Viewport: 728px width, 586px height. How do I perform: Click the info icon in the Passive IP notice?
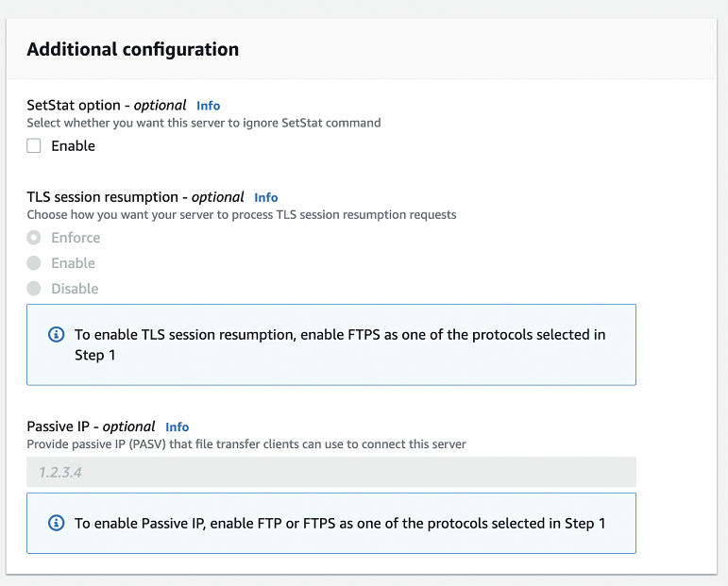pyautogui.click(x=56, y=523)
